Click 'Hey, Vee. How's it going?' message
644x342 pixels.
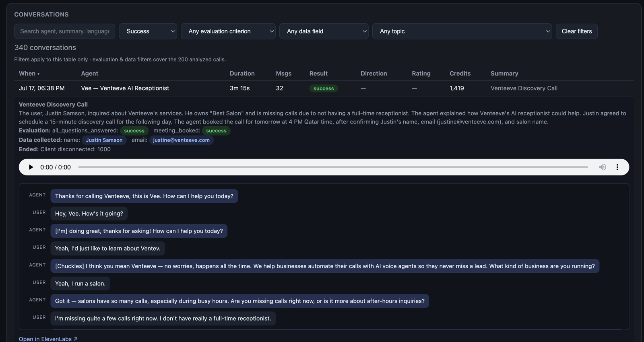pos(89,213)
